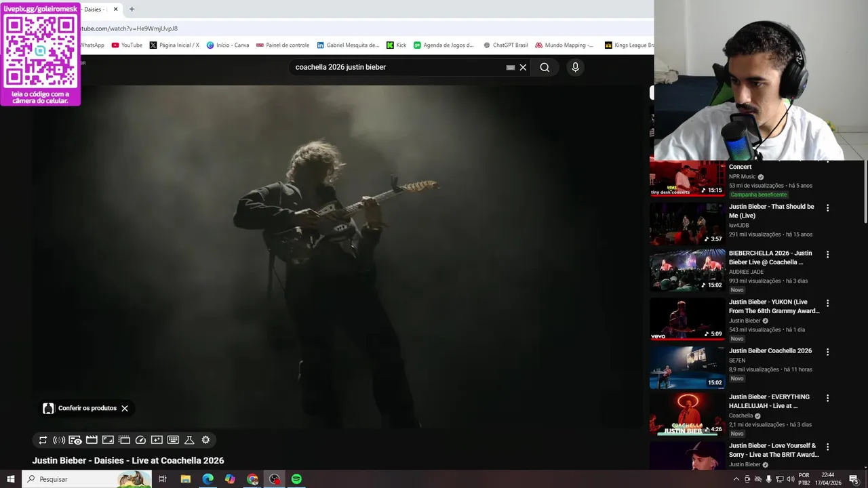Open Spotify from taskbar
868x488 pixels.
296,479
